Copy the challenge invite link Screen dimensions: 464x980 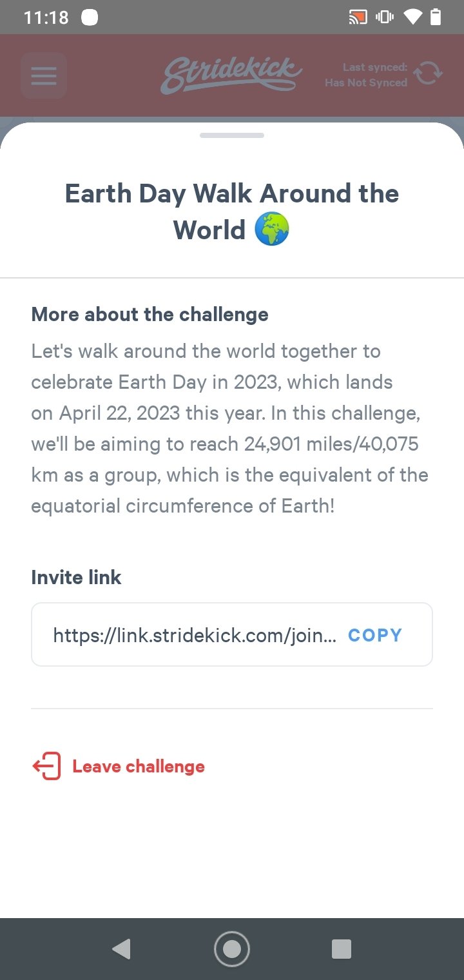[x=375, y=635]
